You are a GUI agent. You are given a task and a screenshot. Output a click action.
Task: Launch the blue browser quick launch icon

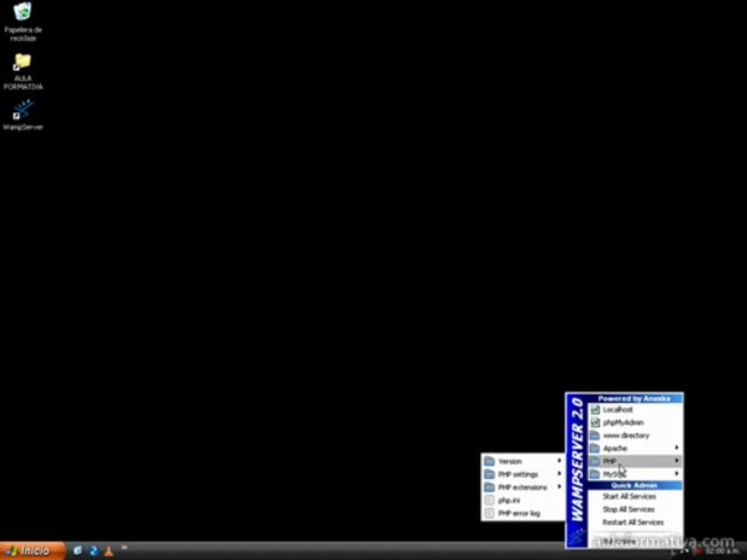click(93, 551)
